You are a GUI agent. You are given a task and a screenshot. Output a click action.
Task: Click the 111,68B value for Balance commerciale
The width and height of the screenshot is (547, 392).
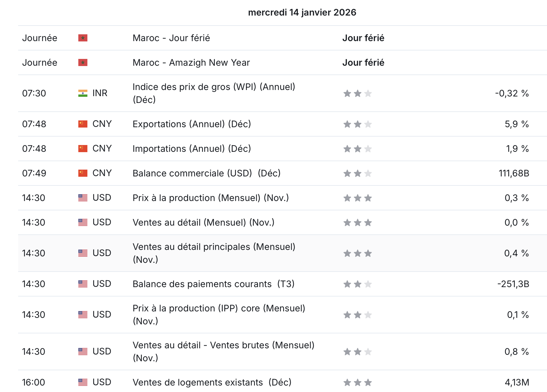coord(514,173)
